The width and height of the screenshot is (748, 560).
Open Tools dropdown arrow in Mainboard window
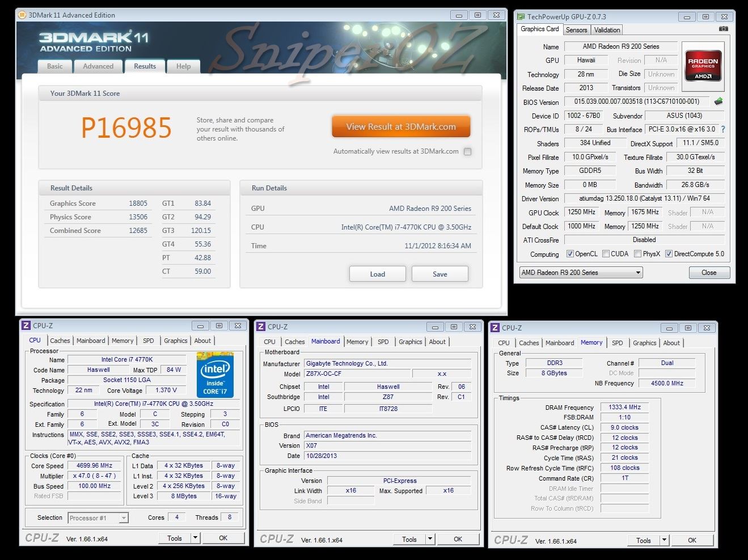(x=430, y=539)
